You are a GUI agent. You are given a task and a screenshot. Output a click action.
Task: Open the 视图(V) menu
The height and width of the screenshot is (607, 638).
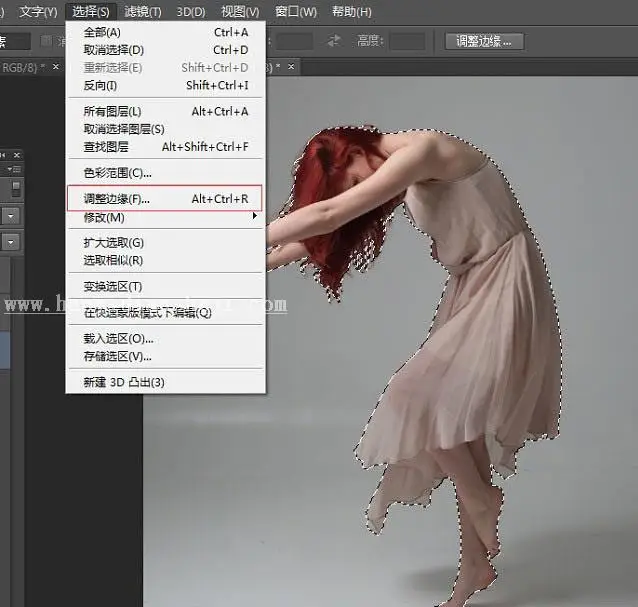point(240,11)
